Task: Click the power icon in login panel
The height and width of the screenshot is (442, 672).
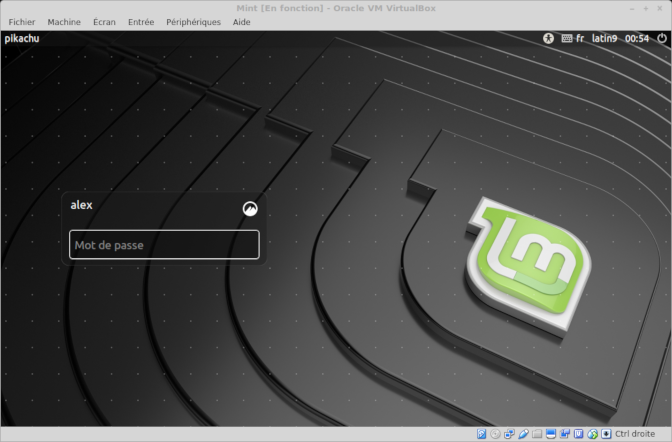Action: tap(661, 38)
